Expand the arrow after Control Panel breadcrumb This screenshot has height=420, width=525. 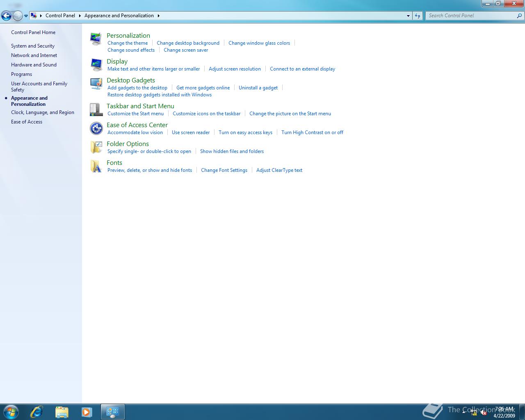click(80, 16)
